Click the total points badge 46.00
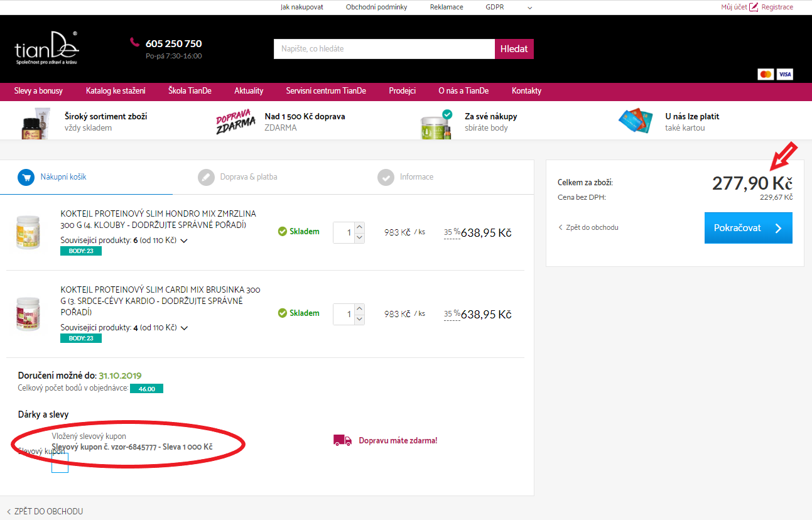Viewport: 812px width, 520px height. (146, 389)
